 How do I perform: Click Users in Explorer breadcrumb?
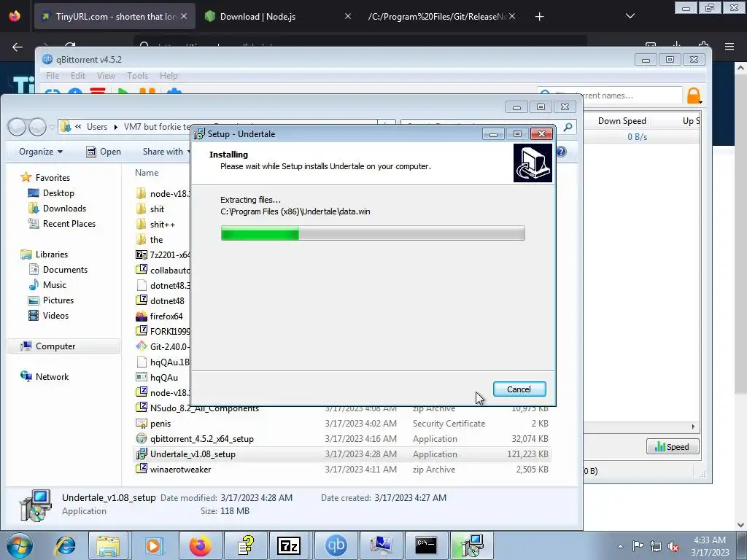97,127
